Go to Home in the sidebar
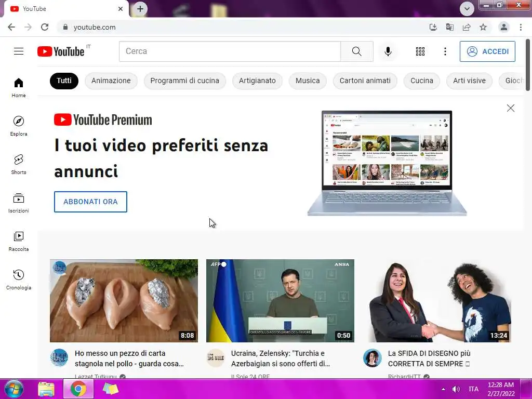Image resolution: width=532 pixels, height=399 pixels. [x=19, y=87]
